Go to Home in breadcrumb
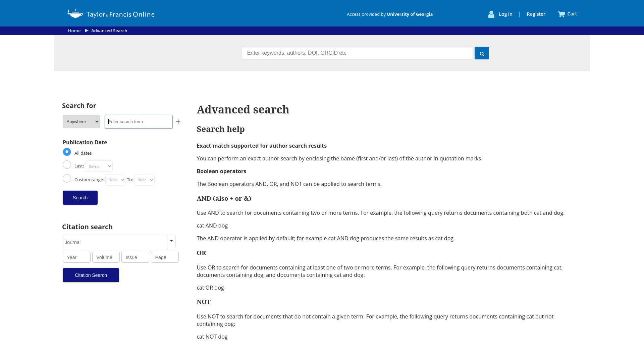 [74, 31]
